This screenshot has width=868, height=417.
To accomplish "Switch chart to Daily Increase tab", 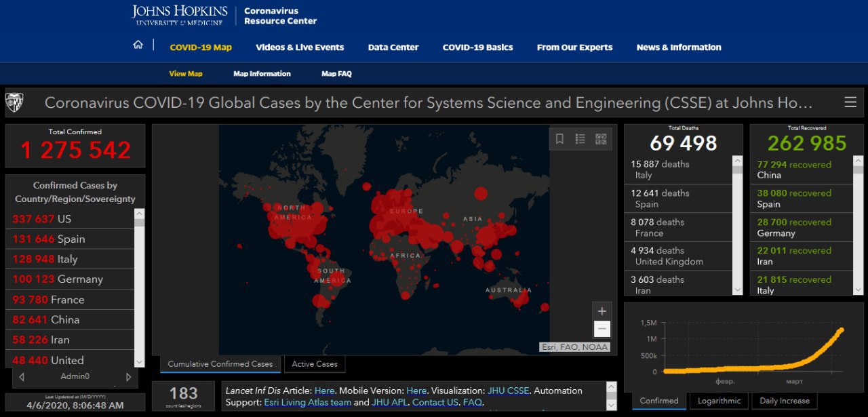I will click(x=785, y=401).
